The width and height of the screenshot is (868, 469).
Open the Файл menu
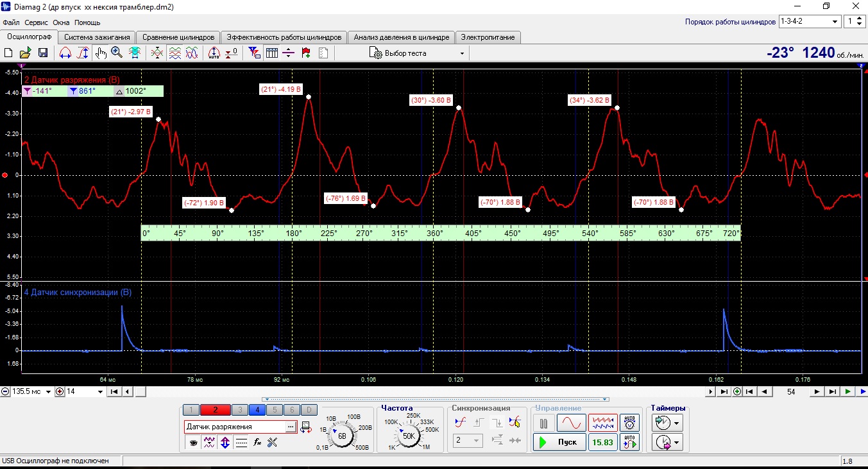11,22
